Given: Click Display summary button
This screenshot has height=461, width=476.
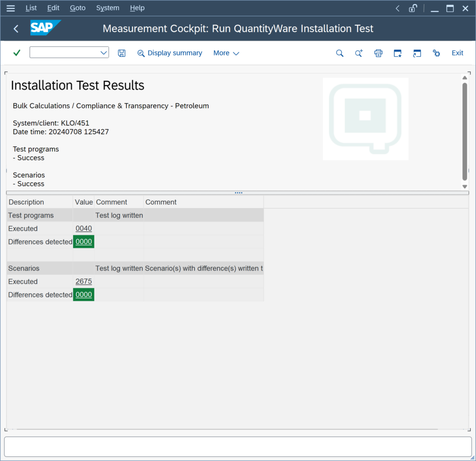Looking at the screenshot, I should click(170, 53).
